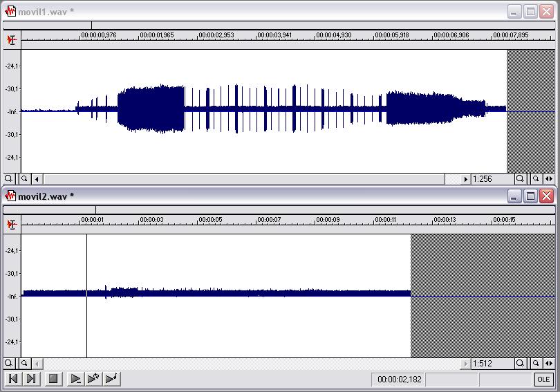
Task: Click the empty field left of OLE
Action: [x=505, y=379]
